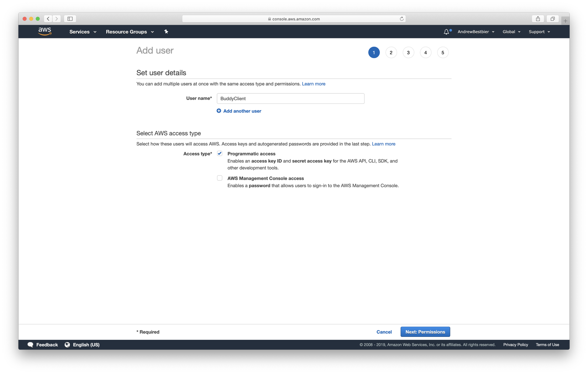This screenshot has height=374, width=588.
Task: Click the AWS logo home icon
Action: click(x=45, y=31)
